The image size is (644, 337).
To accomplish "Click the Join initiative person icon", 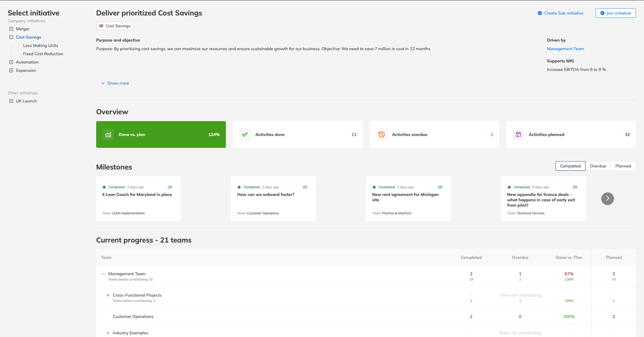I will coord(602,13).
